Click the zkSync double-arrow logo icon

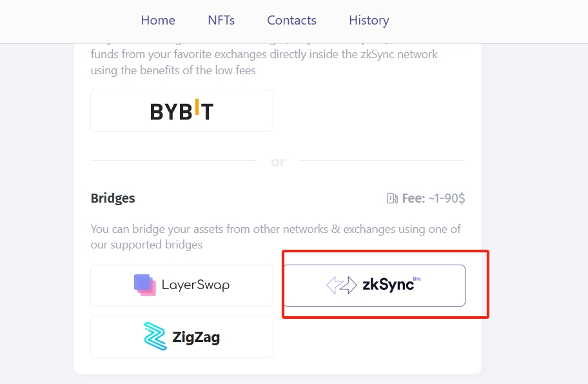click(x=341, y=285)
